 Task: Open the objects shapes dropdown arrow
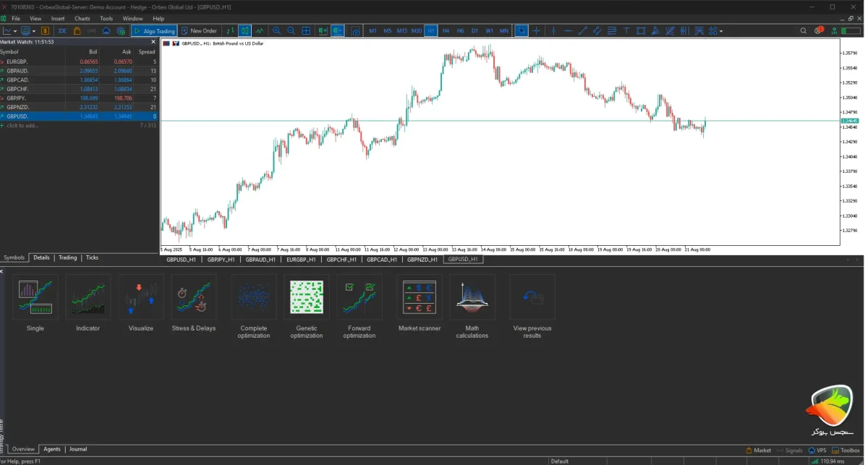[x=720, y=31]
